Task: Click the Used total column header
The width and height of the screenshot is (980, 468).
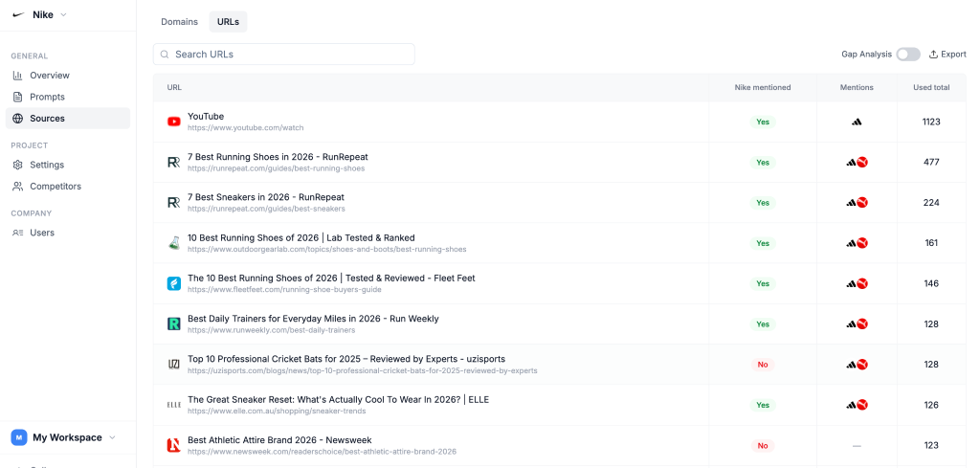Action: pos(931,87)
